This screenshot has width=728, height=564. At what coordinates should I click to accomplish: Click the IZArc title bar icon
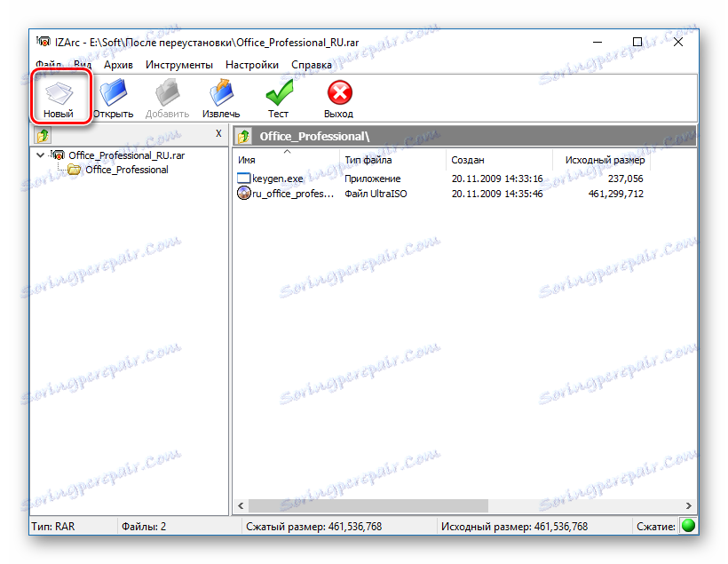(44, 42)
